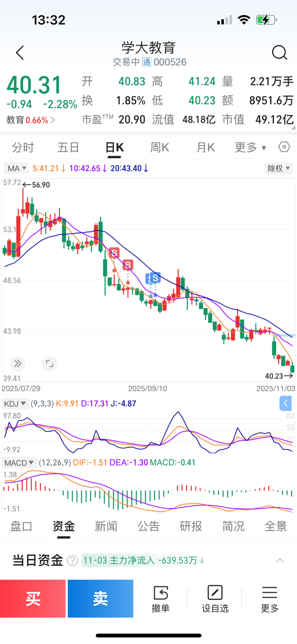Tap the stock title 学大教育
This screenshot has height=644, width=297.
coord(148,48)
